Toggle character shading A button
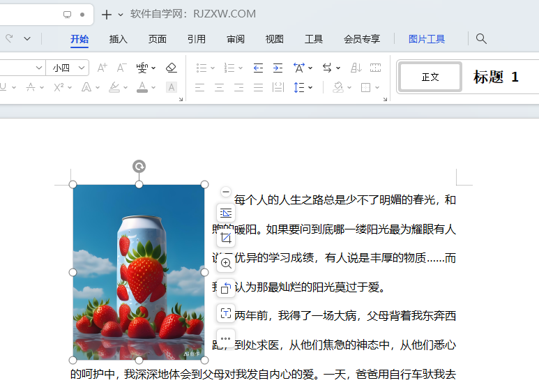Image resolution: width=539 pixels, height=392 pixels. click(172, 87)
